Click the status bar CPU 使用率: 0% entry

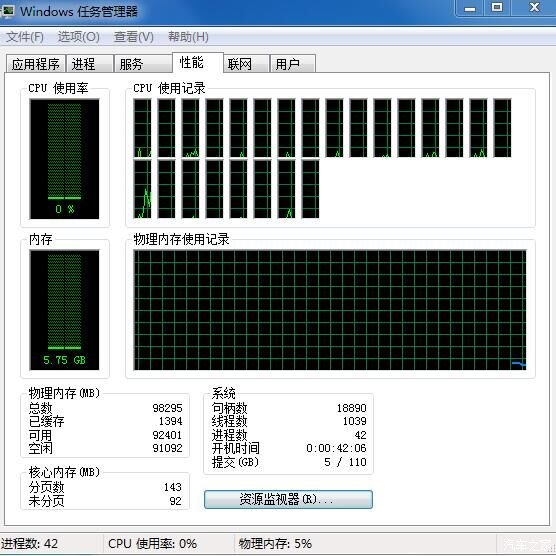click(x=152, y=544)
